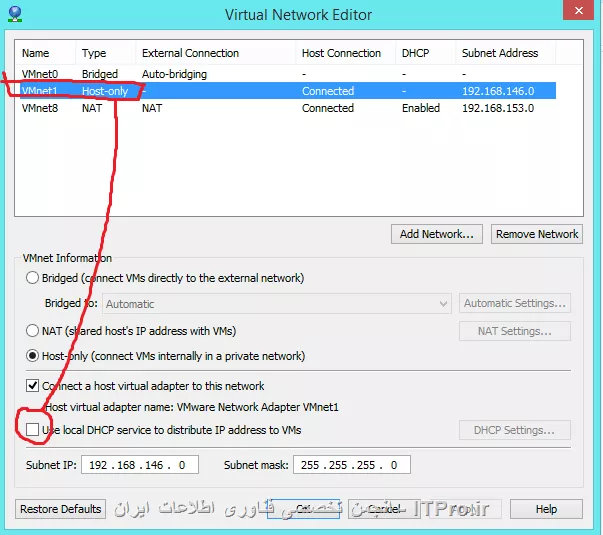Open Automatic Settings button
This screenshot has height=535, width=603.
click(515, 303)
